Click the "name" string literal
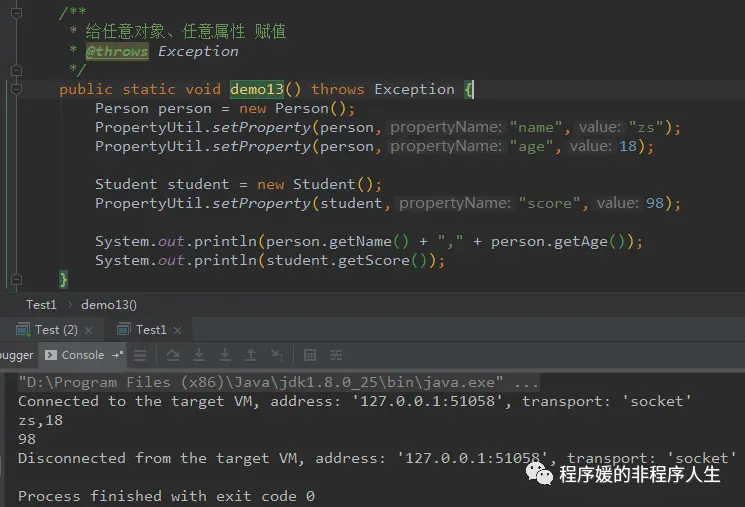 coord(536,127)
